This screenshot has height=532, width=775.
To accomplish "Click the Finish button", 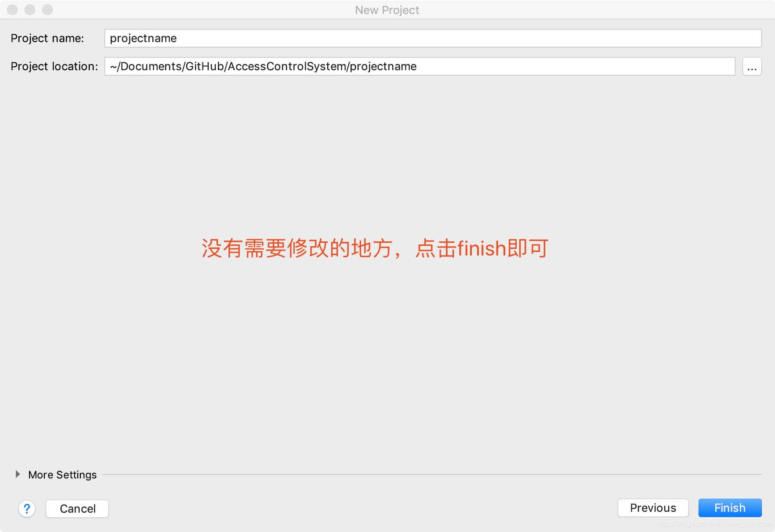I will (x=730, y=508).
